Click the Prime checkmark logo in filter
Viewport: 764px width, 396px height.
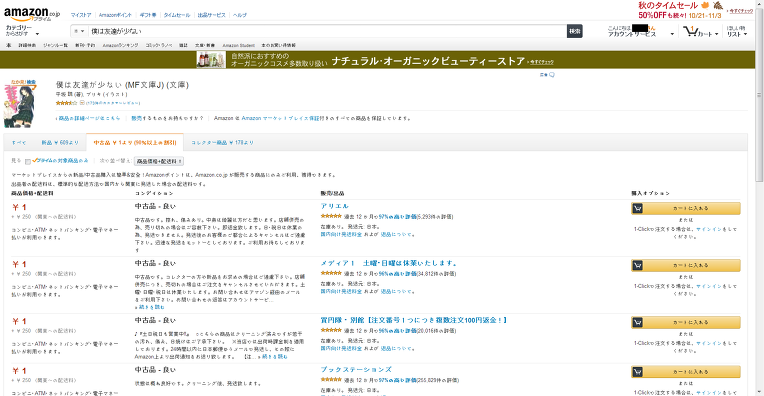pos(35,160)
